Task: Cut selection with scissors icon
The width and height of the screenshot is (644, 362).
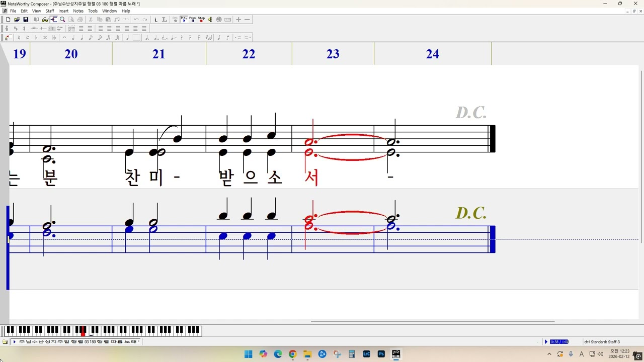Action: [91, 20]
